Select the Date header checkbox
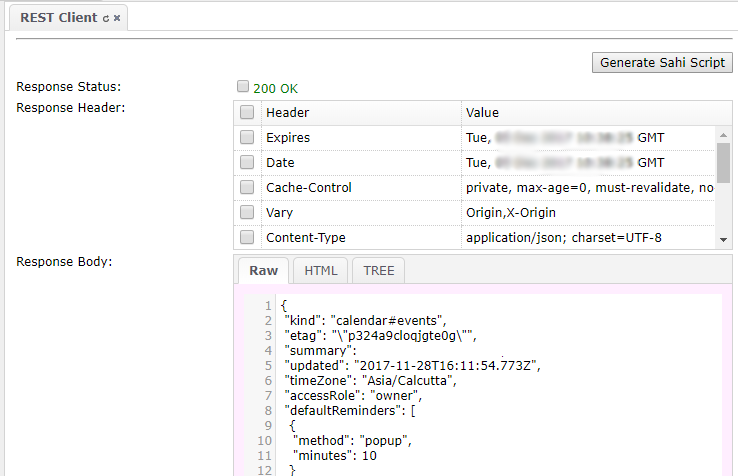The height and width of the screenshot is (476, 738). [x=247, y=162]
